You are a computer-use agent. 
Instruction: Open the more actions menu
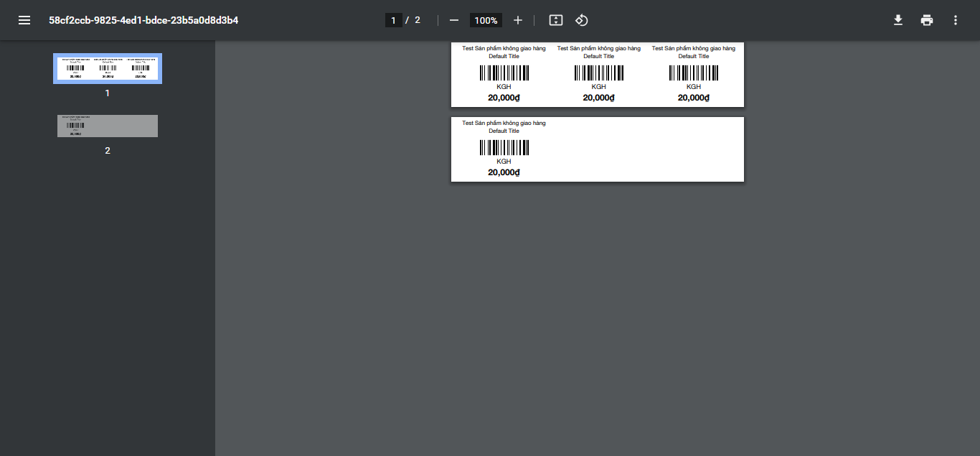click(x=956, y=20)
